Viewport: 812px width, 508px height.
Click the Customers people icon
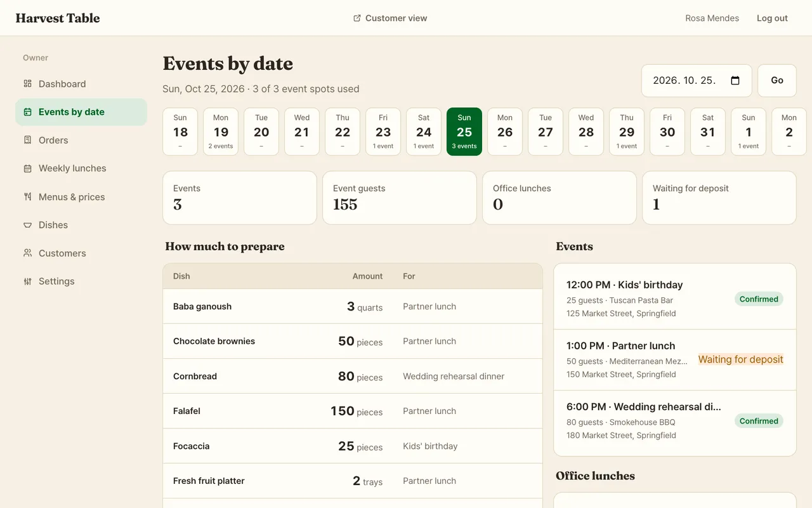(27, 253)
